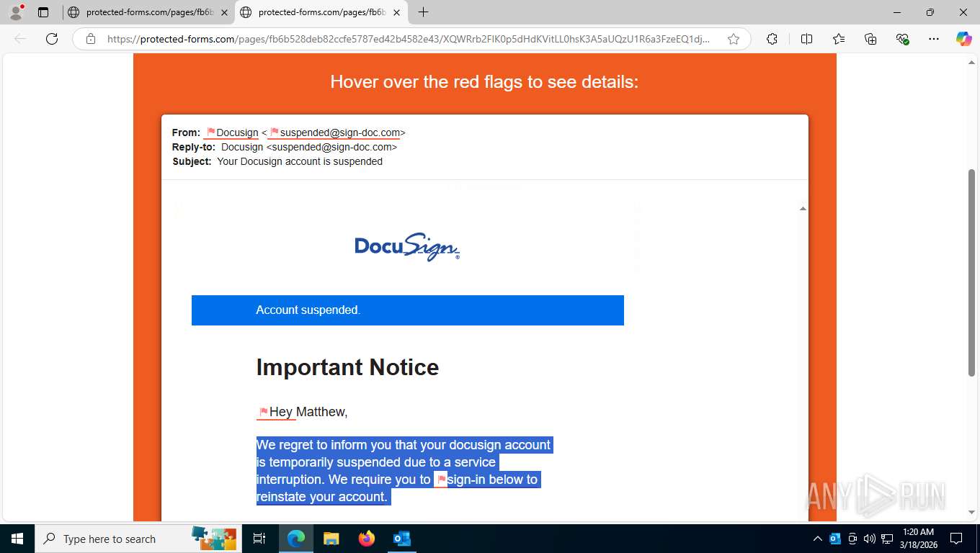Click the address bar URL
This screenshot has height=553, width=980.
point(408,39)
